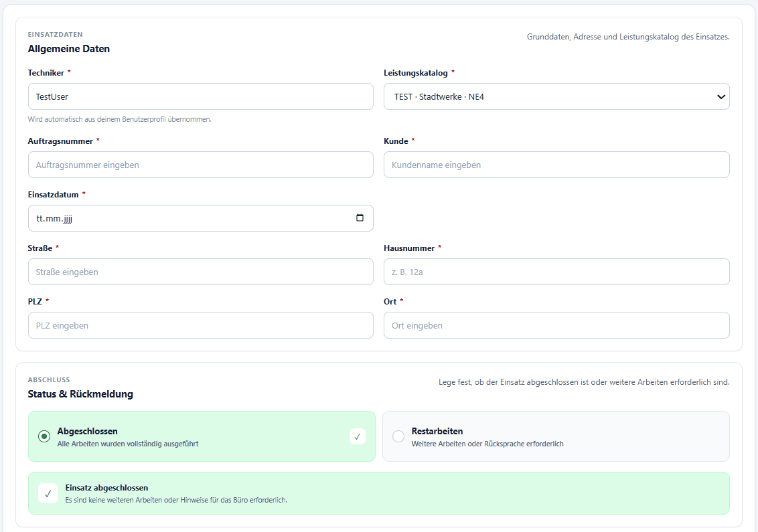The width and height of the screenshot is (758, 532).
Task: Choose the Restarbeiten status card
Action: [x=556, y=436]
